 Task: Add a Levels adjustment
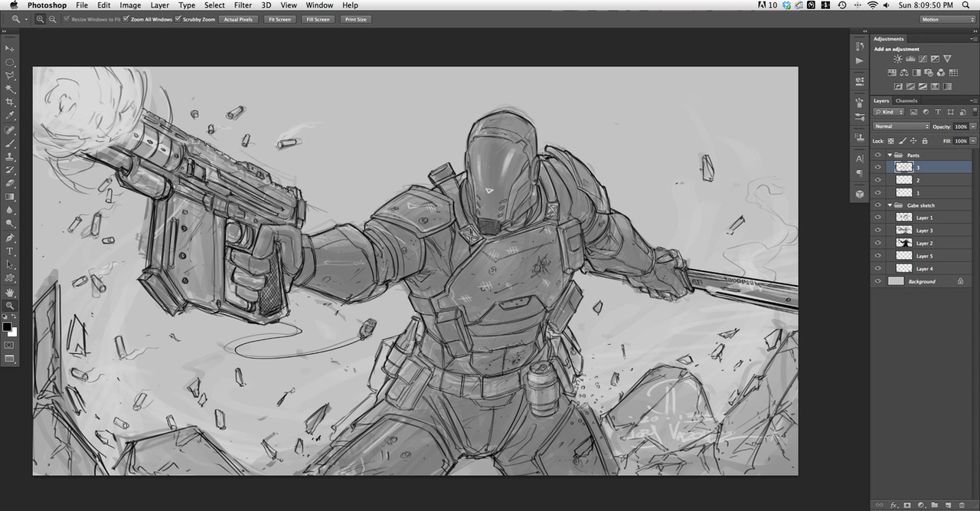tap(910, 59)
